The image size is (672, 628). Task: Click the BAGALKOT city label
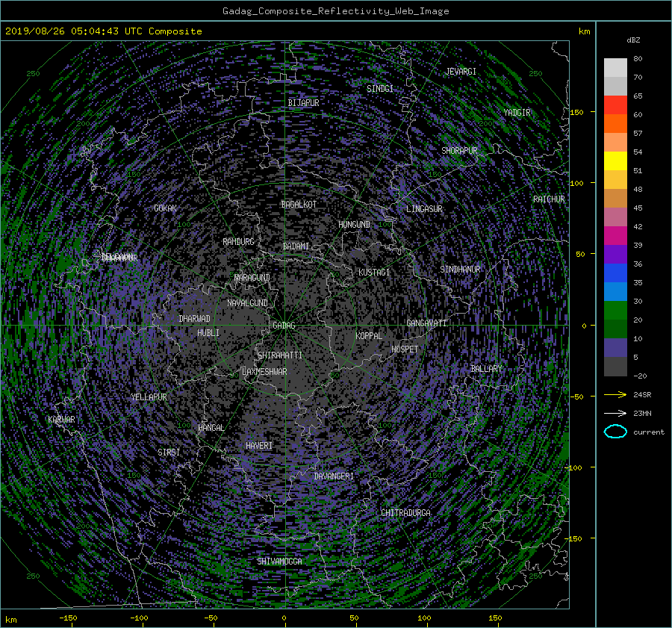pos(299,205)
